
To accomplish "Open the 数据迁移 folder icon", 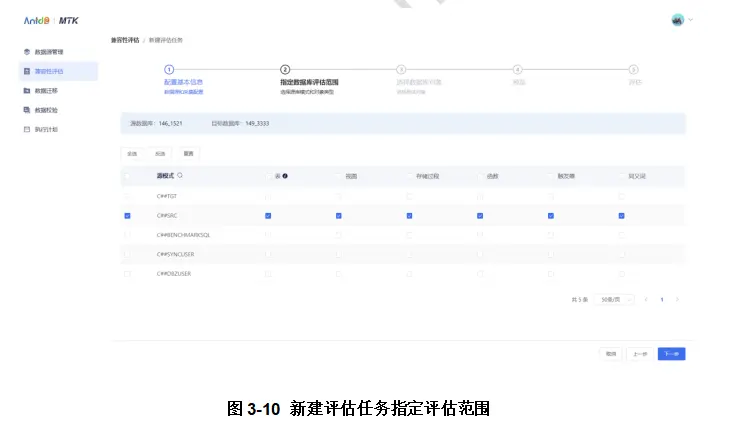I will 27,90.
